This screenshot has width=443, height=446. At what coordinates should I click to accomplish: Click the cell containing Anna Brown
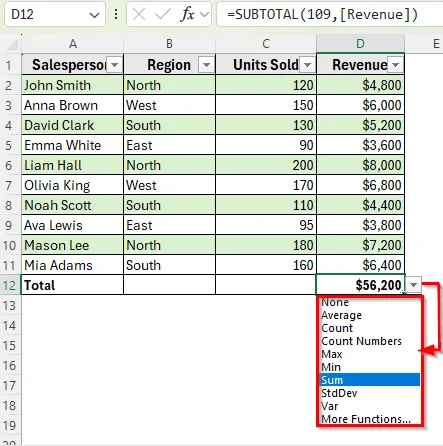(x=73, y=105)
